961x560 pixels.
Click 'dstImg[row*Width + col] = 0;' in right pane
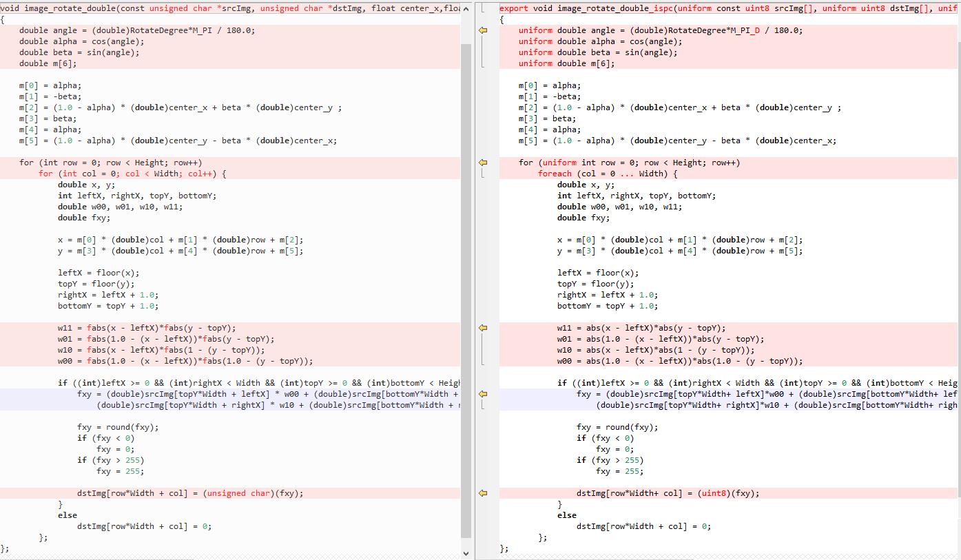(x=644, y=526)
